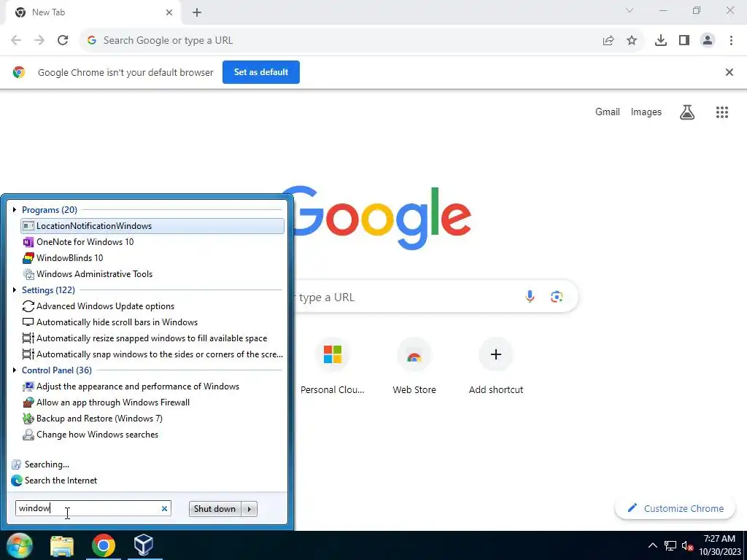Collapse the Settings (122) group
This screenshot has height=560, width=747.
tap(15, 290)
